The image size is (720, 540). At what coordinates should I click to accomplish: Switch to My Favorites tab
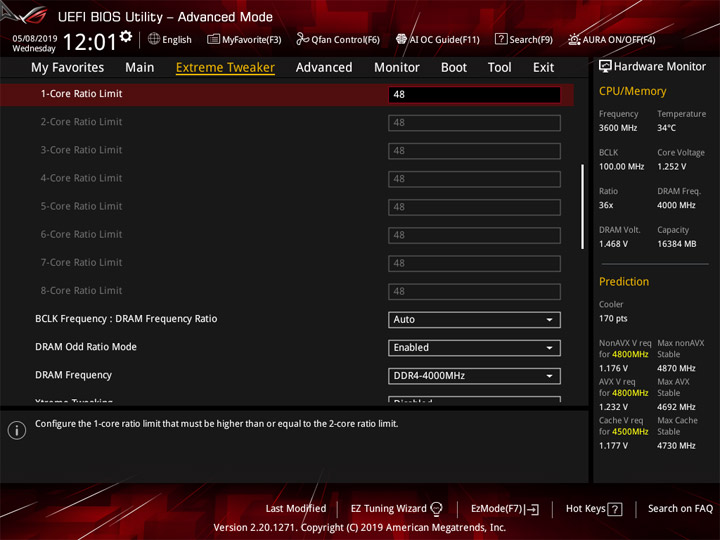point(68,68)
